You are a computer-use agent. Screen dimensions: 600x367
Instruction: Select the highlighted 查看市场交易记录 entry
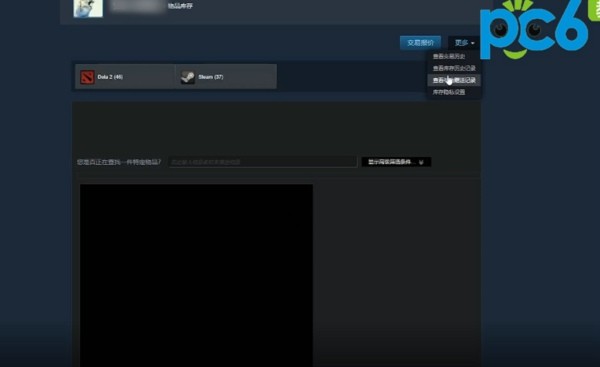pyautogui.click(x=454, y=80)
